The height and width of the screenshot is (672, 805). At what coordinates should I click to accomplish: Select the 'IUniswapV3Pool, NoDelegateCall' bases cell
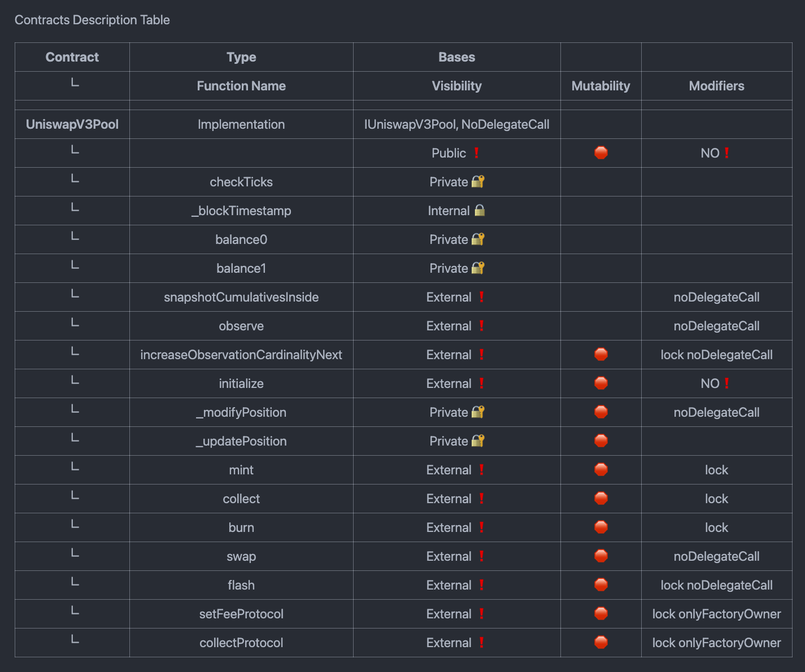pyautogui.click(x=456, y=124)
